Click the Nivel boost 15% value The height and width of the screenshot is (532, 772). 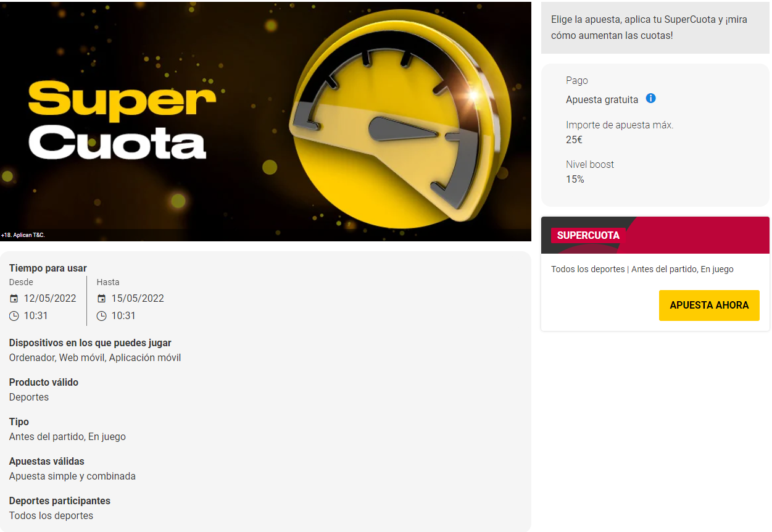[x=575, y=180]
